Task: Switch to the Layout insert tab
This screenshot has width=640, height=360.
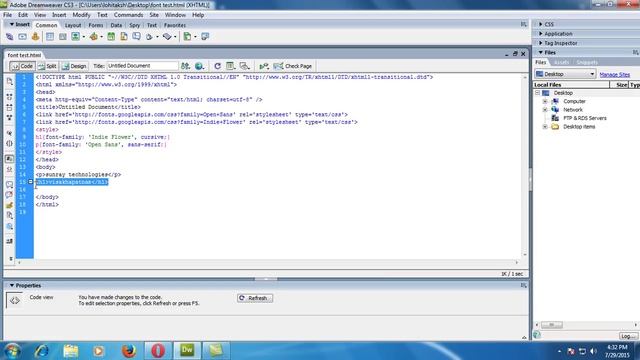Action: tap(73, 25)
